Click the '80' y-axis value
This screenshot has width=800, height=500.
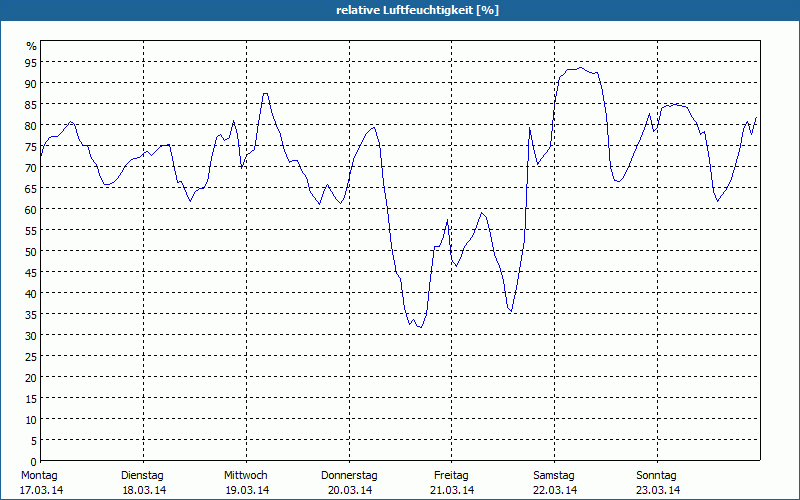31,126
